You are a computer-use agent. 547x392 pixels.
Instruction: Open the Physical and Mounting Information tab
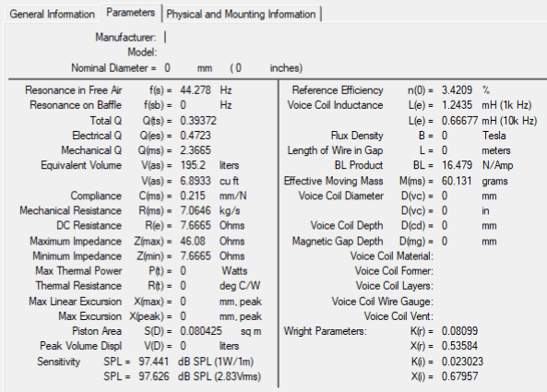[241, 15]
